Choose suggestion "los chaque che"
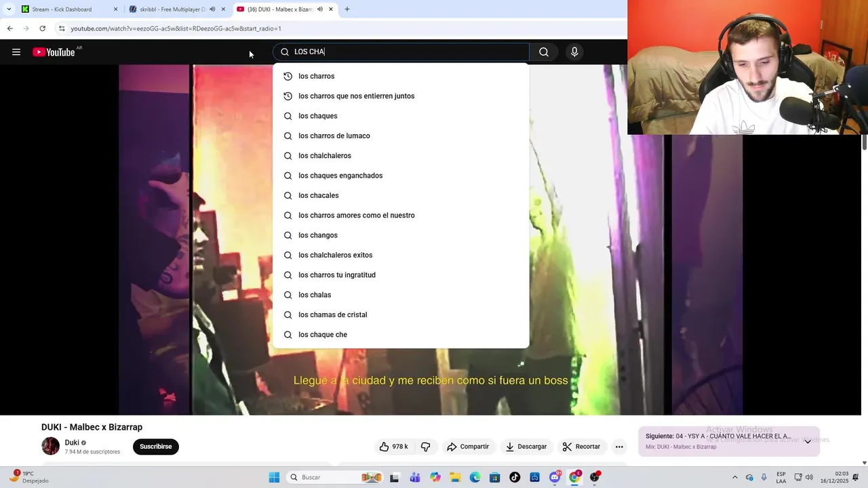 click(401, 335)
